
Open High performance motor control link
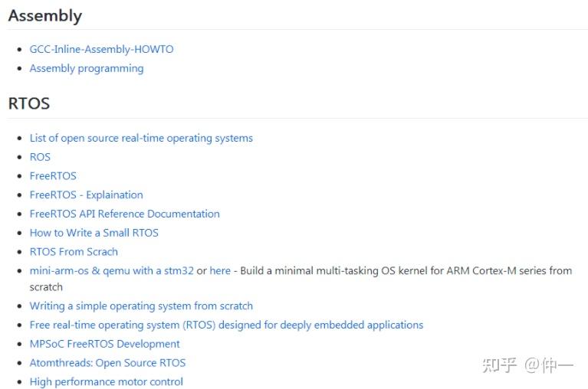106,381
